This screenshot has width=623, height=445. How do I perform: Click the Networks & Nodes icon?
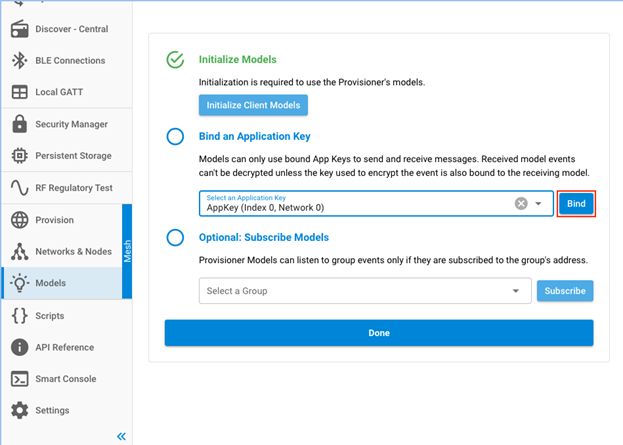(18, 252)
